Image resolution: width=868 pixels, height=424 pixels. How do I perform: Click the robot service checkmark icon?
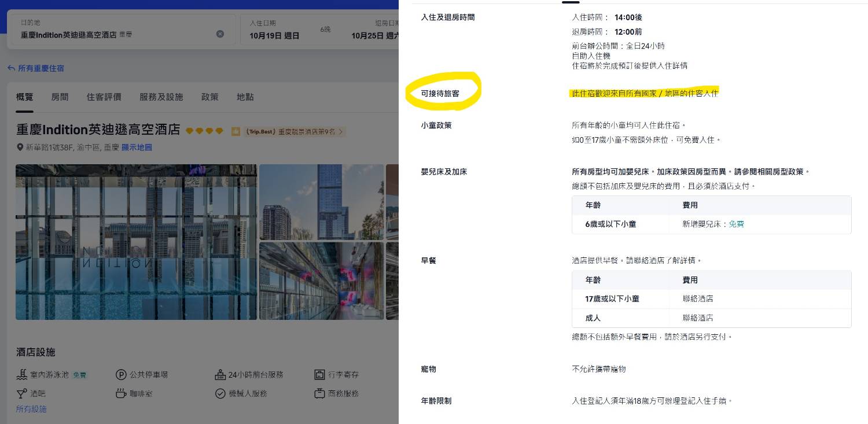(x=220, y=393)
